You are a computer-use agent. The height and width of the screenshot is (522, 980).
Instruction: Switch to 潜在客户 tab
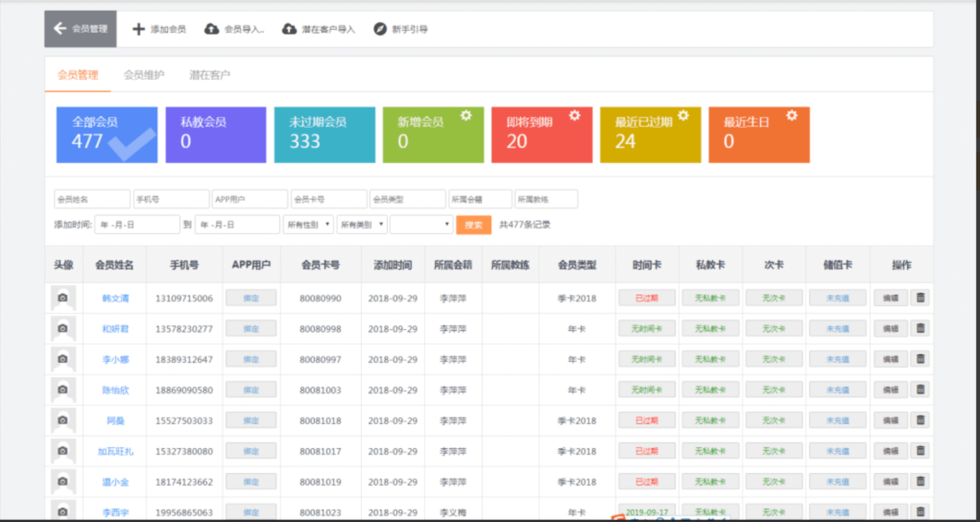209,75
